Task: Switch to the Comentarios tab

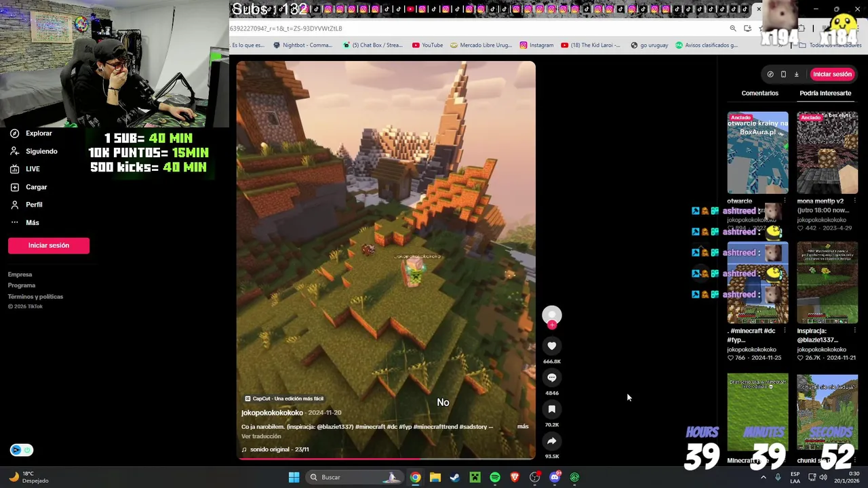Action: (x=759, y=93)
